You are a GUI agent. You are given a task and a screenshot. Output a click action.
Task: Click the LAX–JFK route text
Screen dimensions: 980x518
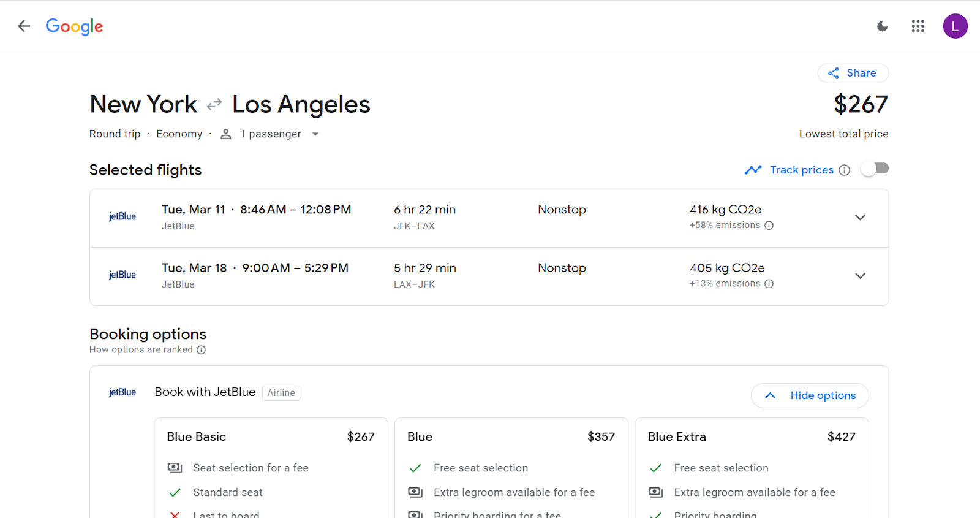[x=415, y=284]
